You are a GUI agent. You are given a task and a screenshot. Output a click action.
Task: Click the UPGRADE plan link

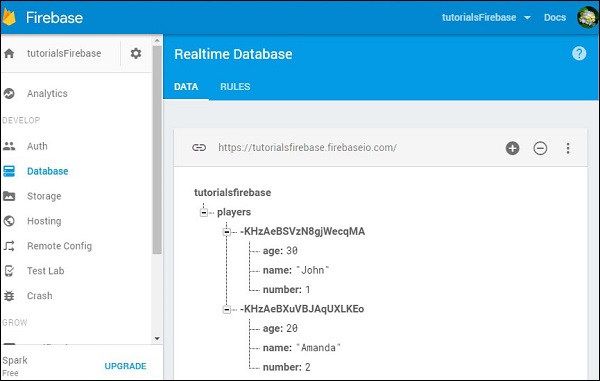click(x=125, y=366)
